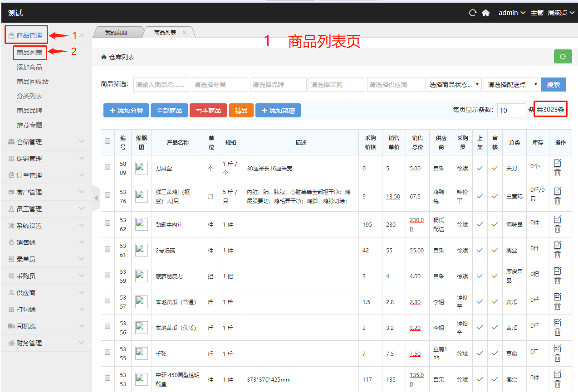This screenshot has height=392, width=578.
Task: Click the blue 搜索 button
Action: pyautogui.click(x=553, y=85)
